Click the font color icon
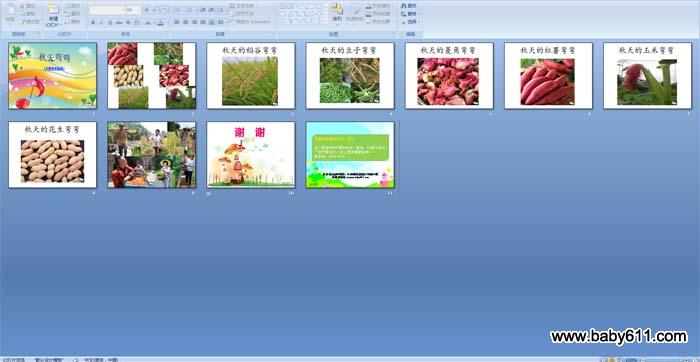This screenshot has height=362, width=700. click(x=160, y=22)
